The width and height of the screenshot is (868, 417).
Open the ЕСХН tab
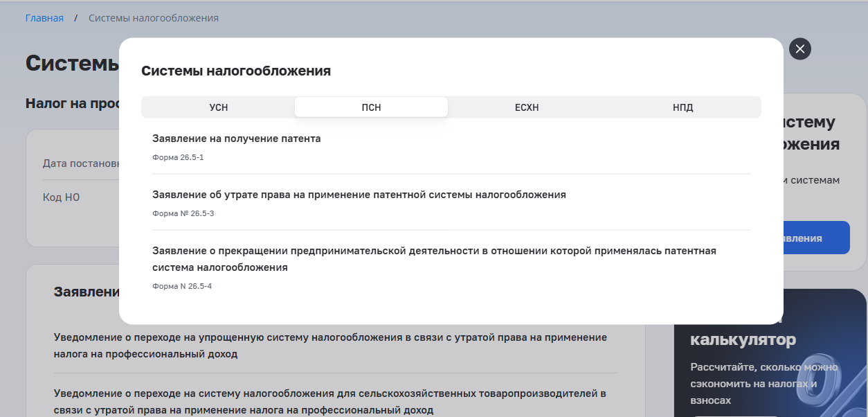[527, 107]
